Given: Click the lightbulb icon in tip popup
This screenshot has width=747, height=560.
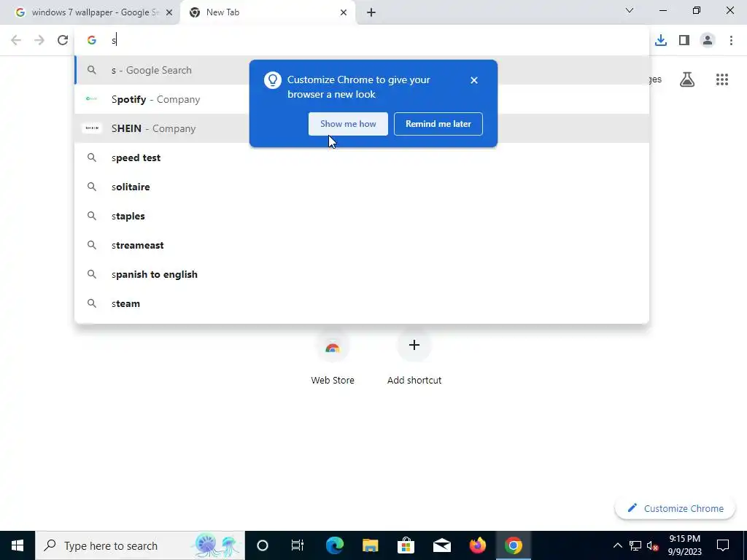Looking at the screenshot, I should coord(273,80).
